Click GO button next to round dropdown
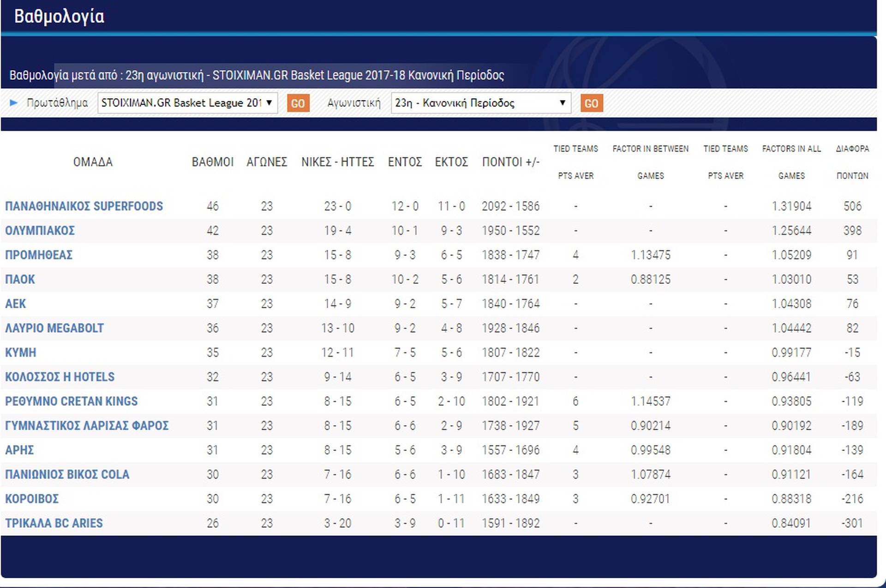 click(591, 103)
